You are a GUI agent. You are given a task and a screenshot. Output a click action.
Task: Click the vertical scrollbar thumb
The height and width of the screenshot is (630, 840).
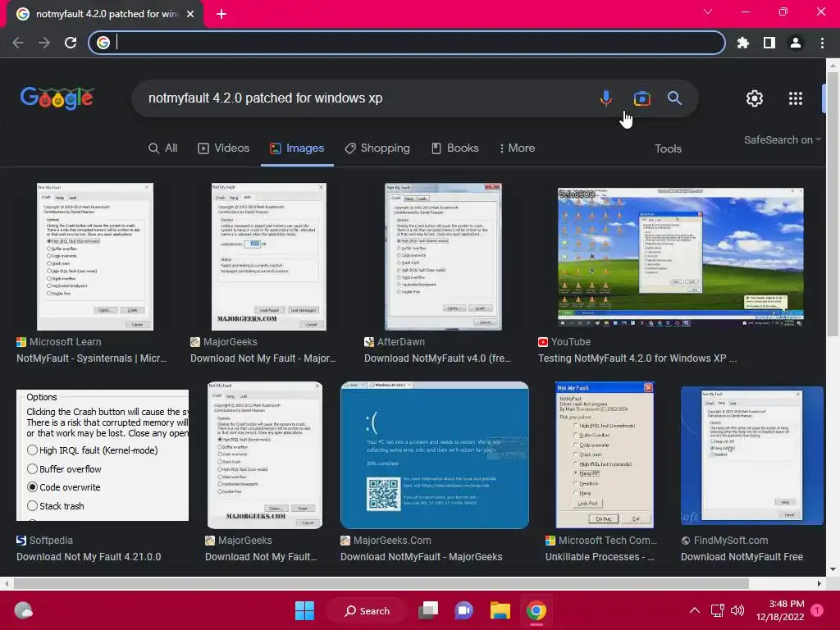click(x=833, y=203)
